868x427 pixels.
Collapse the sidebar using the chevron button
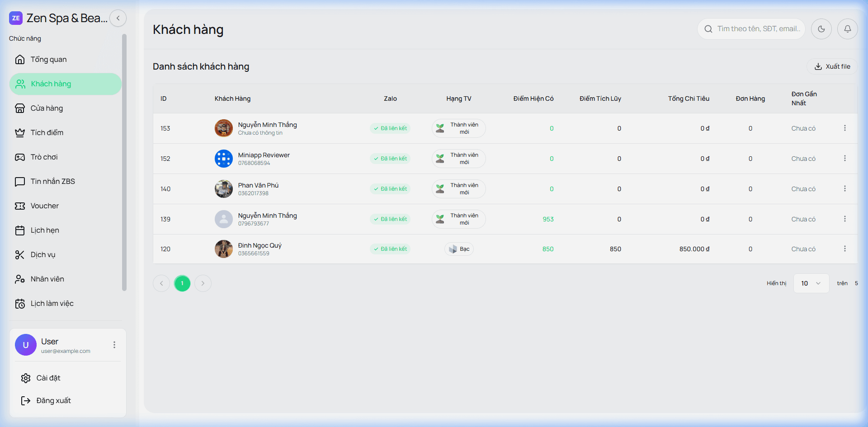pyautogui.click(x=118, y=19)
